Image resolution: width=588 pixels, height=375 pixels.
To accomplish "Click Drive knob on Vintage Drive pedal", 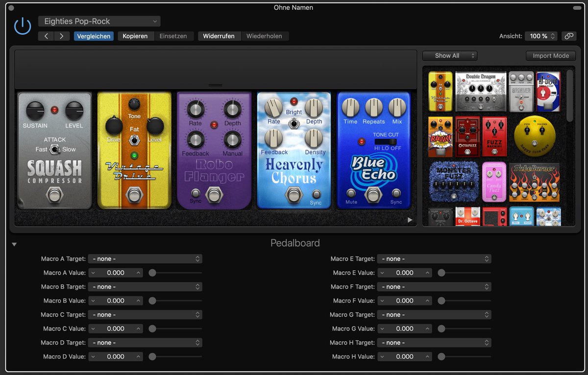I will coord(114,126).
